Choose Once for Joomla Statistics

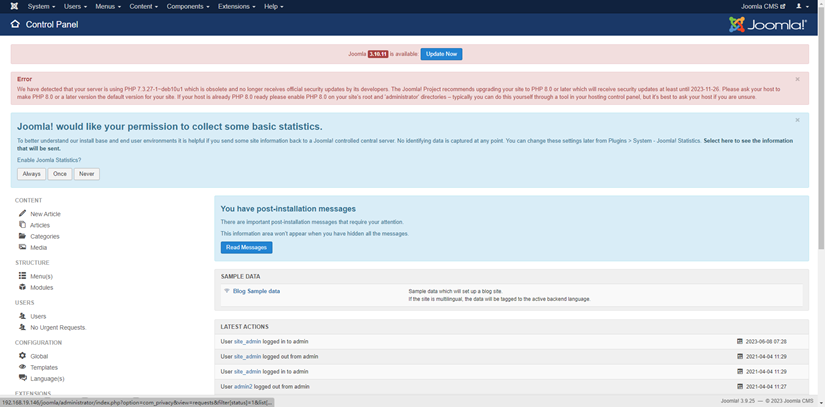pos(59,174)
